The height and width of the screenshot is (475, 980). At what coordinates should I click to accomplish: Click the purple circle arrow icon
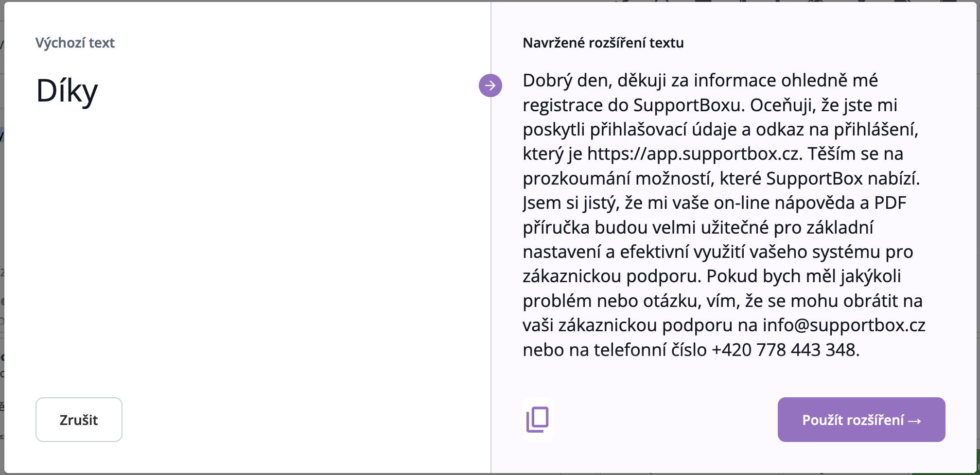(490, 85)
